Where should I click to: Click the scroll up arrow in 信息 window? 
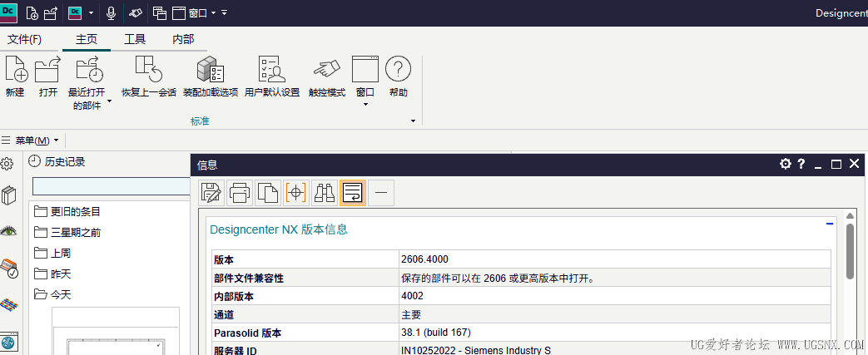coord(851,215)
